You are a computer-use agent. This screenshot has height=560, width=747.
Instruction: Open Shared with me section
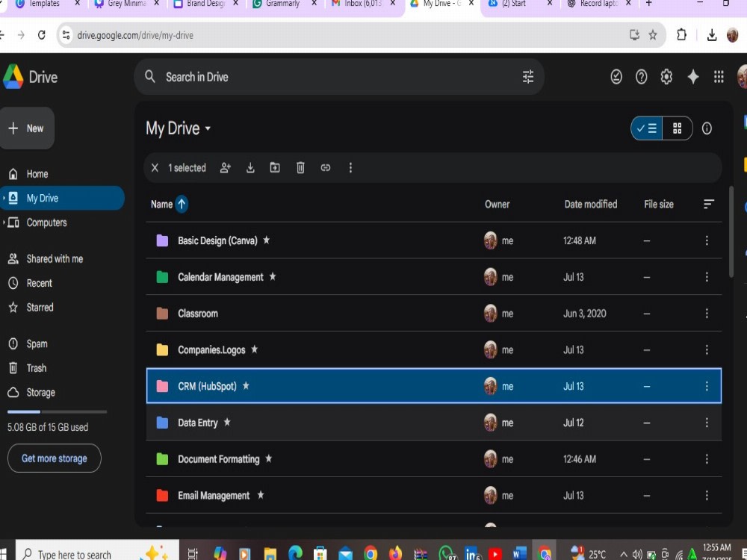pos(55,259)
